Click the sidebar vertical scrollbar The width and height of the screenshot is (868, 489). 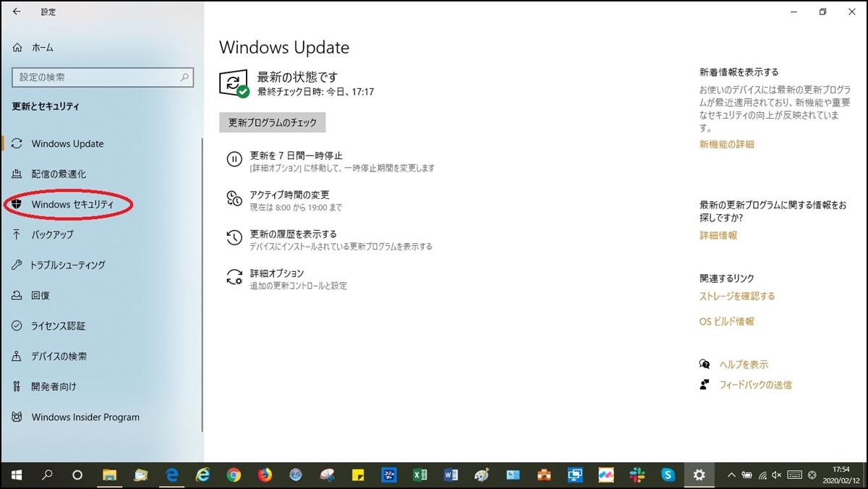click(203, 285)
